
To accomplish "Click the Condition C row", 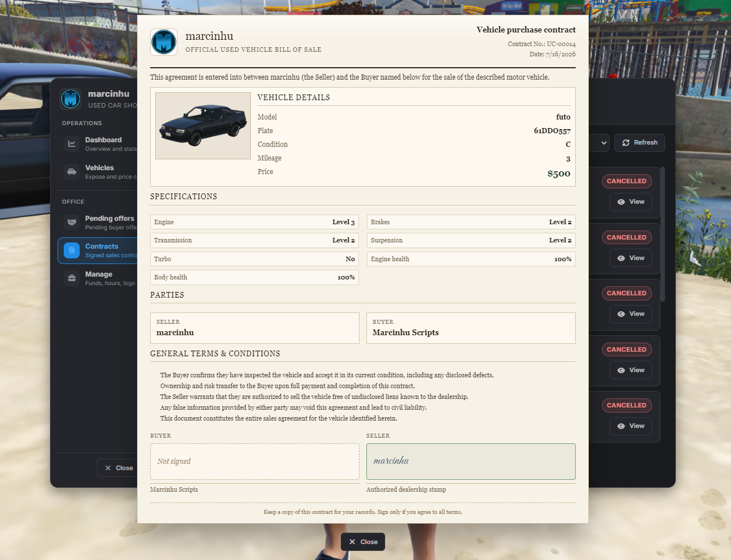I will pos(414,145).
